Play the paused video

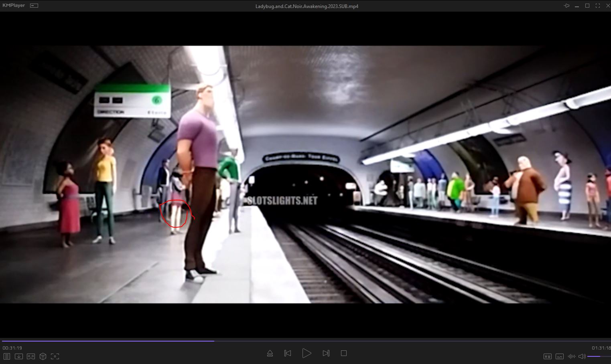(x=307, y=353)
